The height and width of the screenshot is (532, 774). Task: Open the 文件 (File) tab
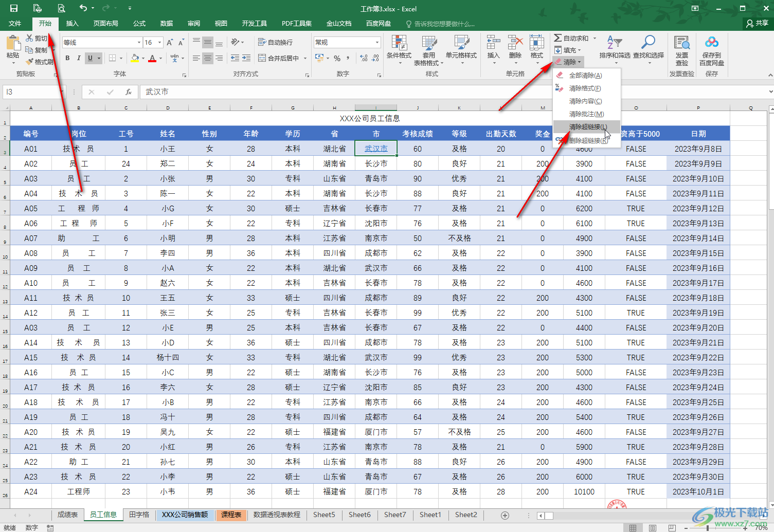pyautogui.click(x=15, y=23)
